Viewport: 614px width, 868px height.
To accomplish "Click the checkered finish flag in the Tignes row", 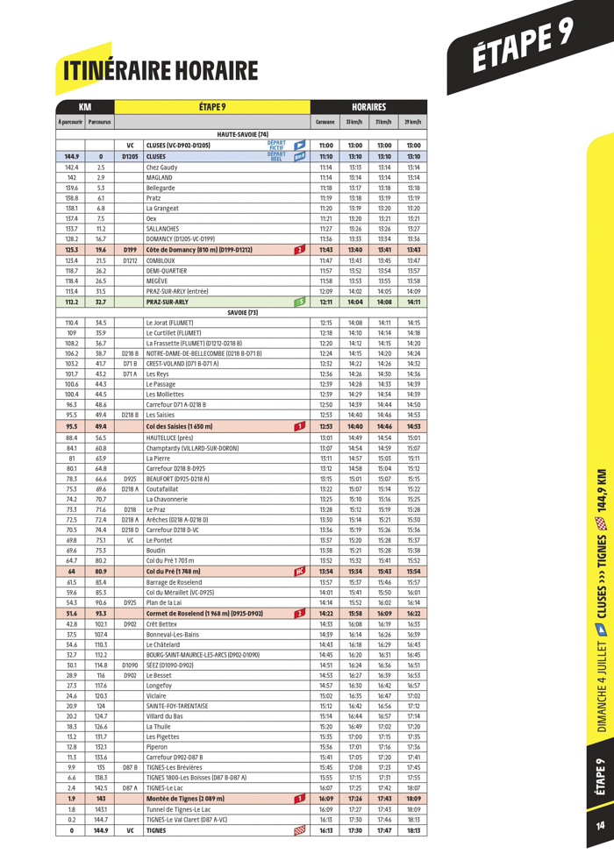I will [x=298, y=830].
